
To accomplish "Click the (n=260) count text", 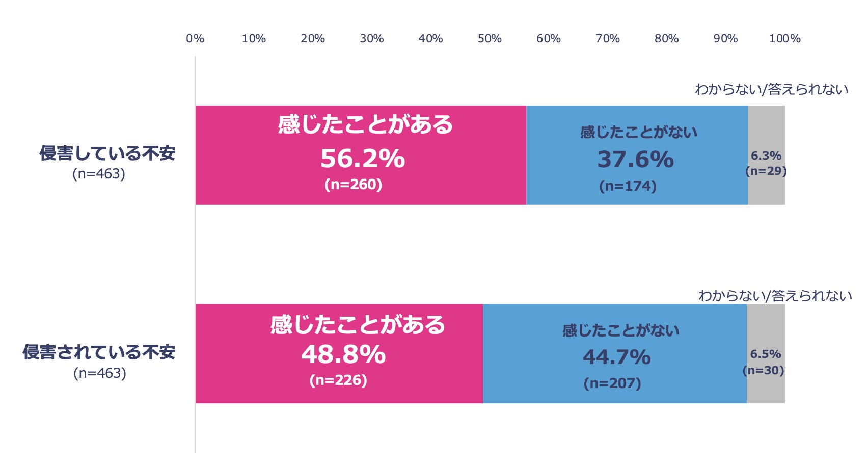I will click(x=354, y=185).
